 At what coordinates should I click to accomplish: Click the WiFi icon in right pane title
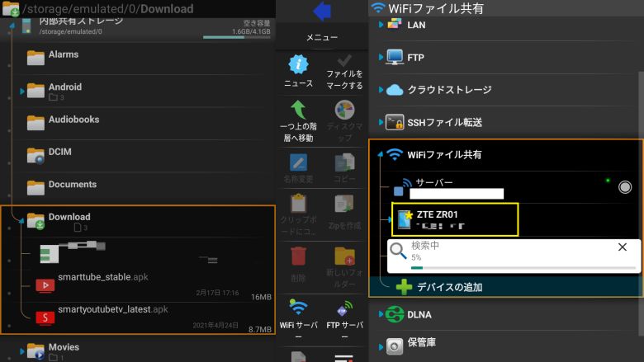[x=378, y=7]
